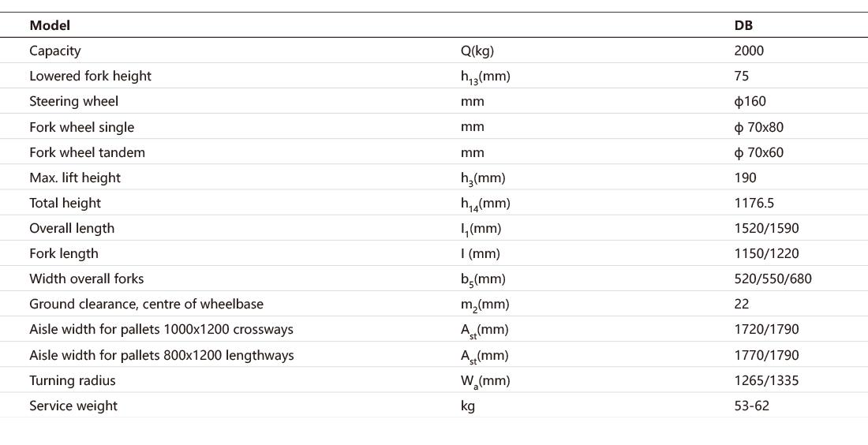This screenshot has height=445, width=868.
Task: Select the Overall length row label
Action: pos(72,228)
